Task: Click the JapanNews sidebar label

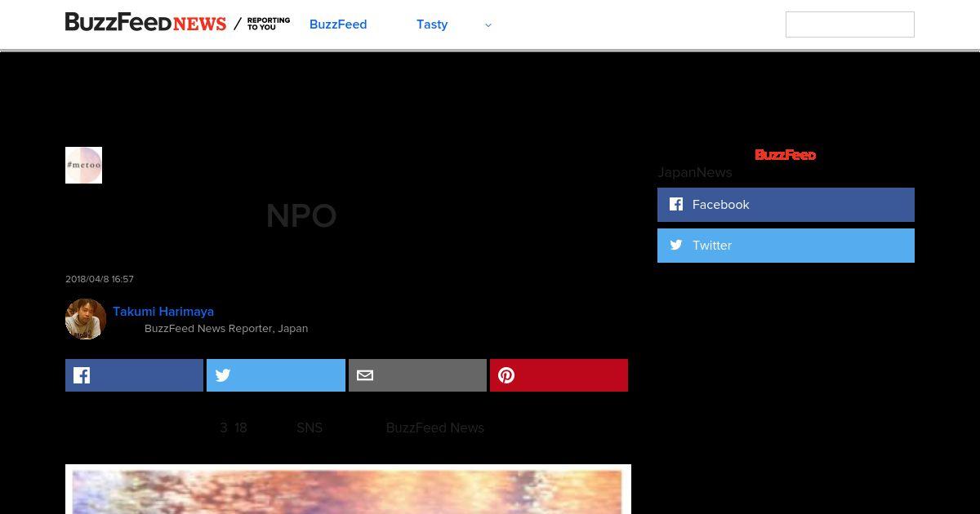Action: point(695,172)
